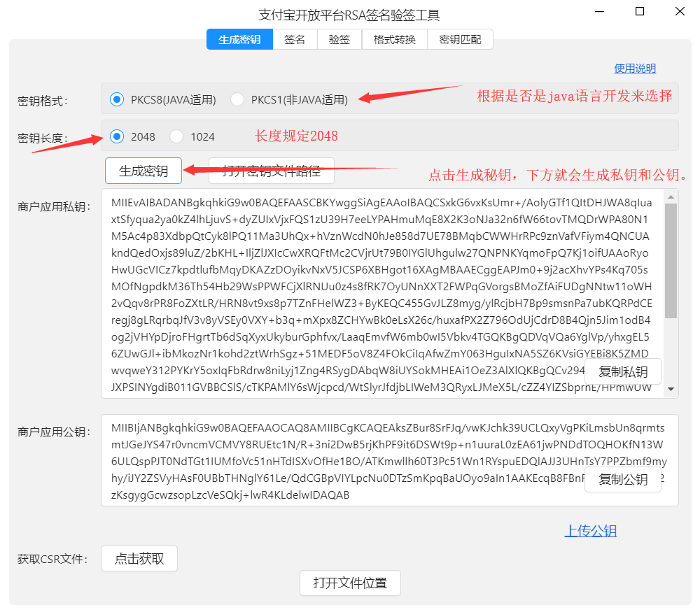
Task: Click the 商户应用私钥 label
Action: [54, 206]
